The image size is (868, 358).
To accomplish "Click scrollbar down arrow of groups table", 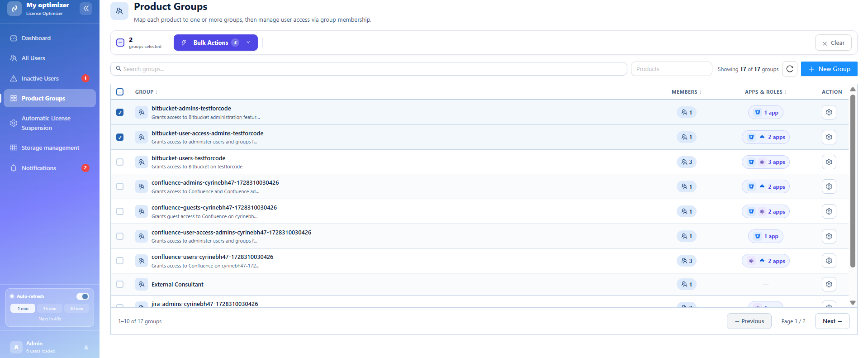I will coord(853,303).
